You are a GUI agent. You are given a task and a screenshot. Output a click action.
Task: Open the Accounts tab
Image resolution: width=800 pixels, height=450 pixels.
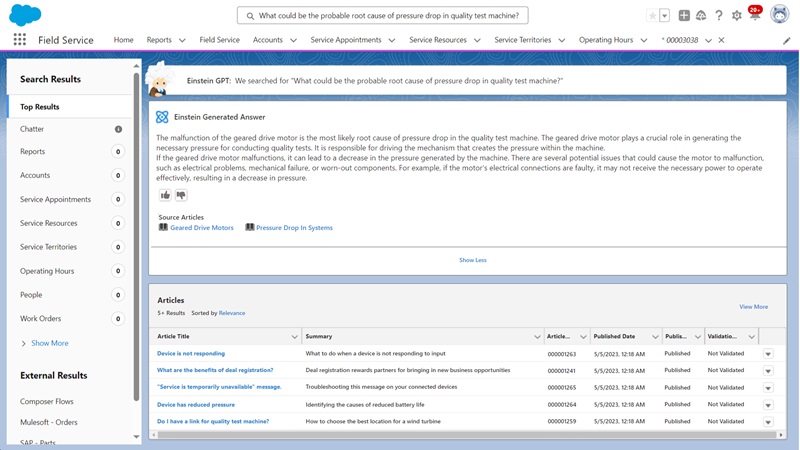268,40
